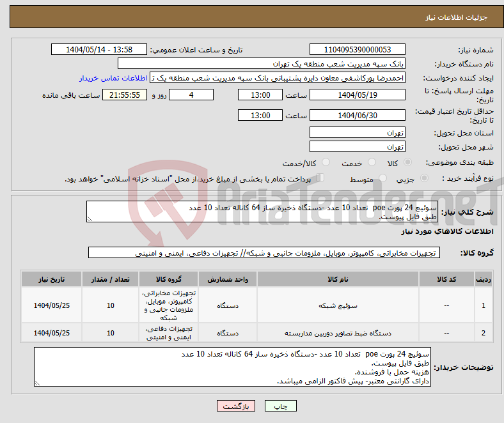Image resolution: width=504 pixels, height=423 pixels.
Task: Click the چاپ (print) button
Action: [280, 406]
